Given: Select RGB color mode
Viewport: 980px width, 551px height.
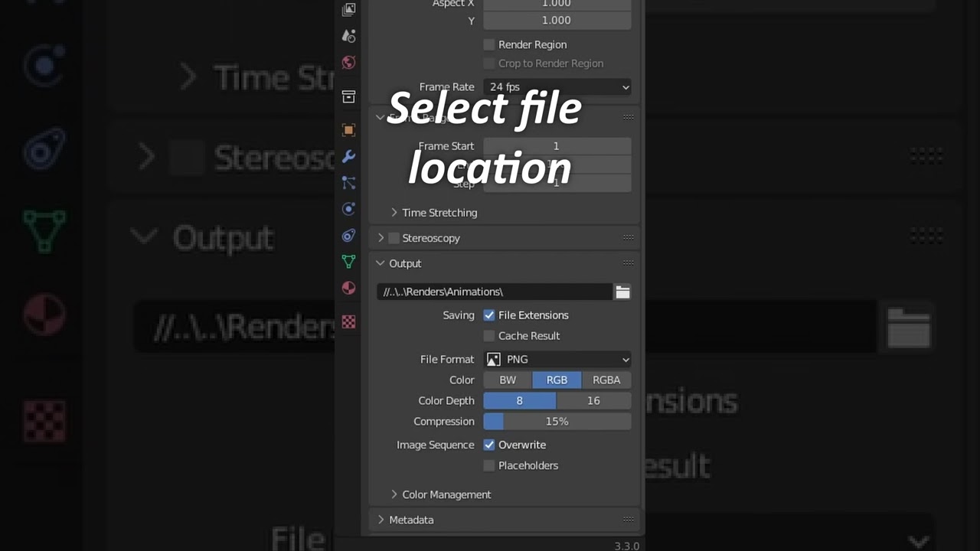Looking at the screenshot, I should click(557, 380).
